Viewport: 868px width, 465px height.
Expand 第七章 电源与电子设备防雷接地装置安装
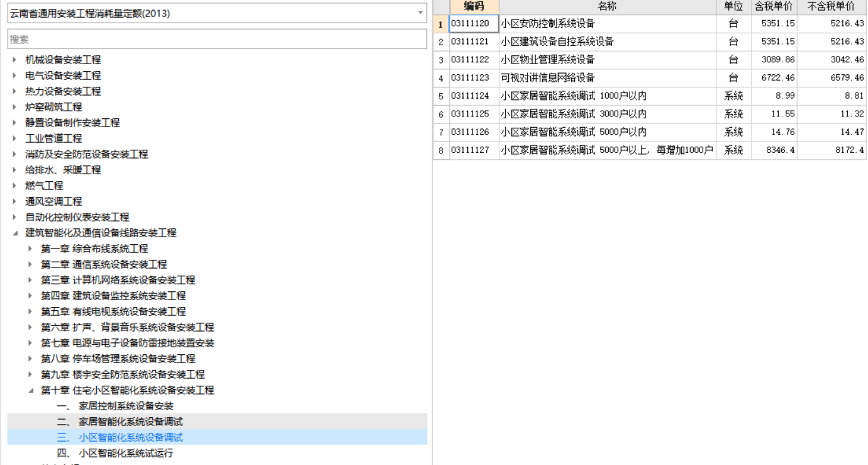click(x=30, y=343)
